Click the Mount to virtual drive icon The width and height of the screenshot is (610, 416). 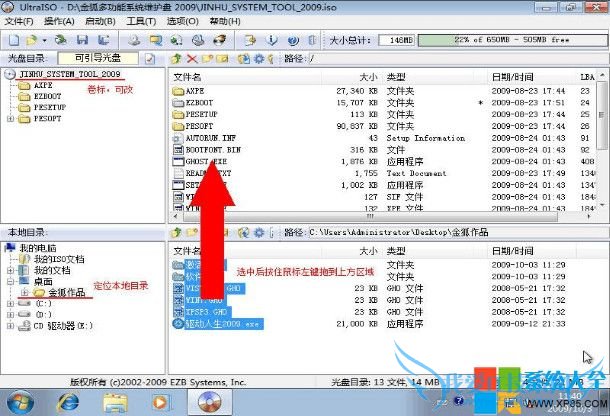[x=198, y=40]
